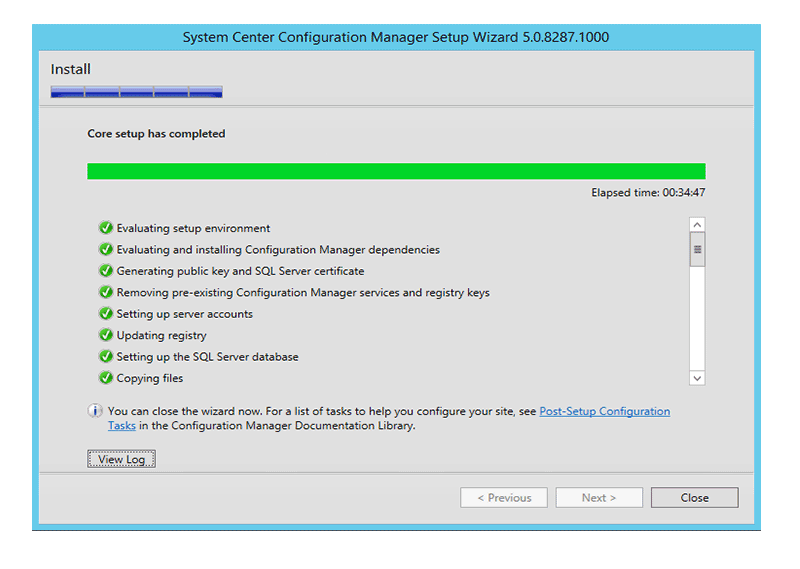800x569 pixels.
Task: Click the 'Install' page title
Action: (70, 69)
